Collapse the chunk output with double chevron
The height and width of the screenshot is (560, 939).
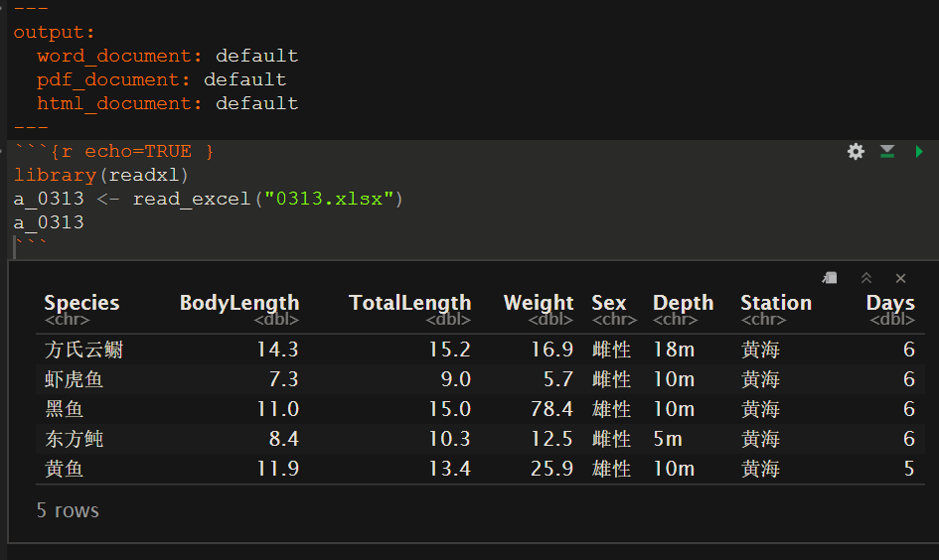[x=866, y=278]
